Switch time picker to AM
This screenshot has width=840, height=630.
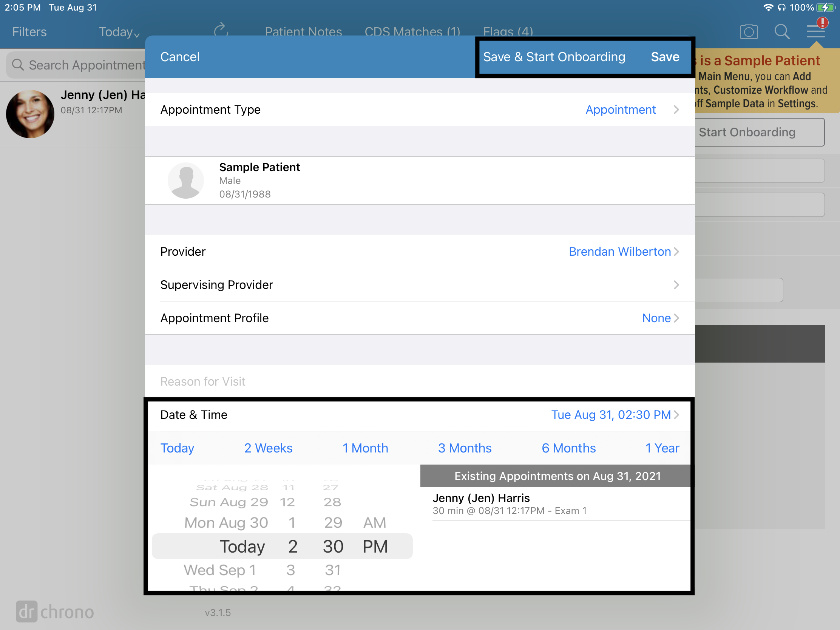(x=374, y=522)
